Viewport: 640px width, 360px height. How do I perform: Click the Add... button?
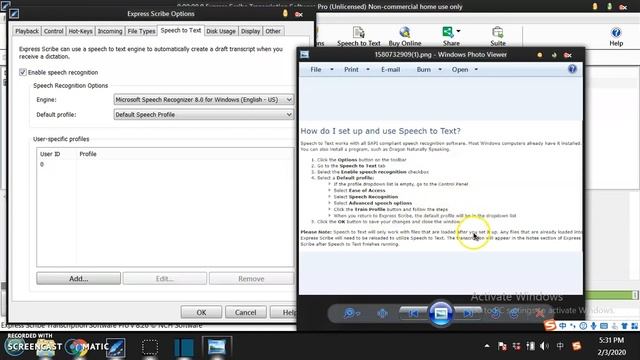(78, 279)
